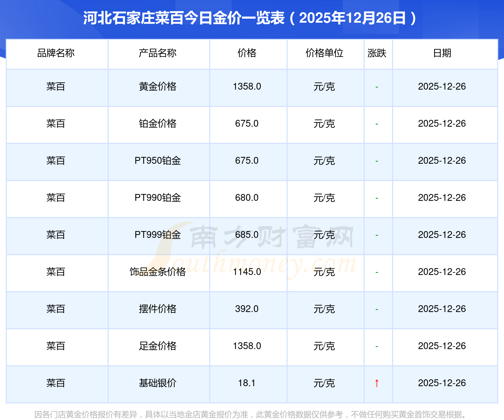Click the date 2025-12-26 in 铂金价格 row
Image resolution: width=504 pixels, height=420 pixels.
pos(442,124)
